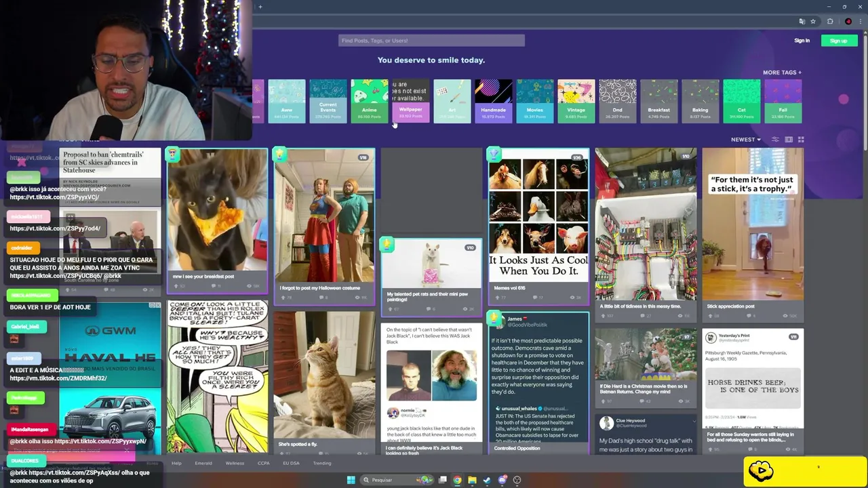Switch to the waterfall layout view icon
The height and width of the screenshot is (488, 868).
789,140
